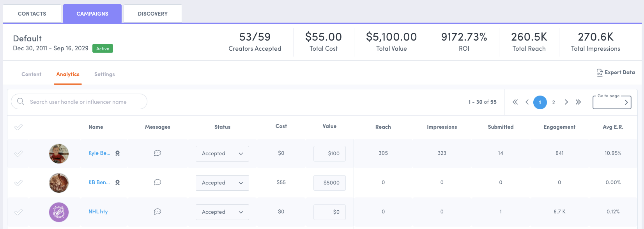
Task: Open messages for Kyle Be...
Action: (x=157, y=153)
